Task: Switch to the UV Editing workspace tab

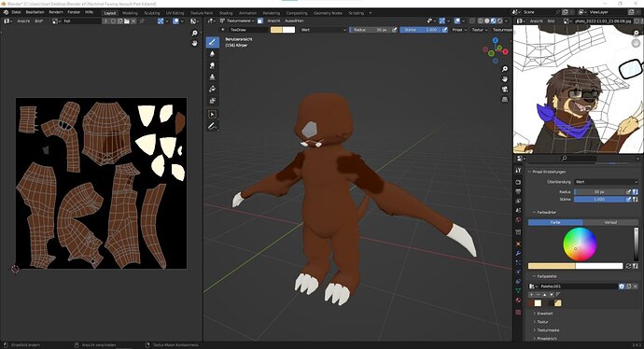Action: click(175, 13)
